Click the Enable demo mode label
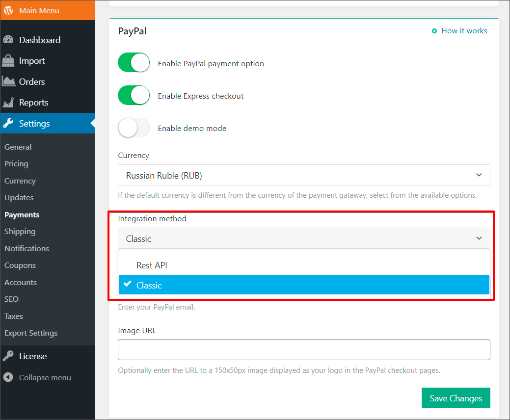510x420 pixels. 192,129
